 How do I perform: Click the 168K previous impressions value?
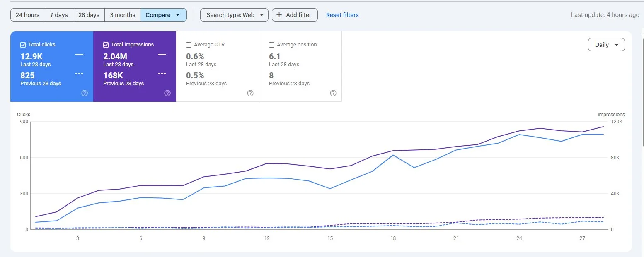[113, 75]
